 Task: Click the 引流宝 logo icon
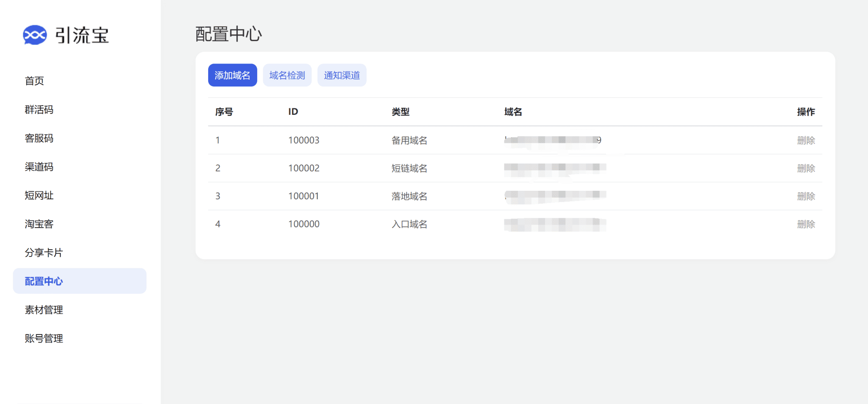(35, 35)
